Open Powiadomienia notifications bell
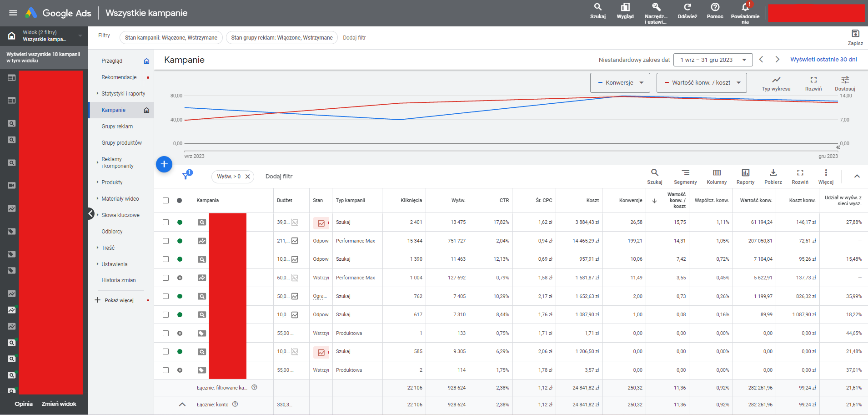Viewport: 868px width, 415px height. (x=745, y=13)
